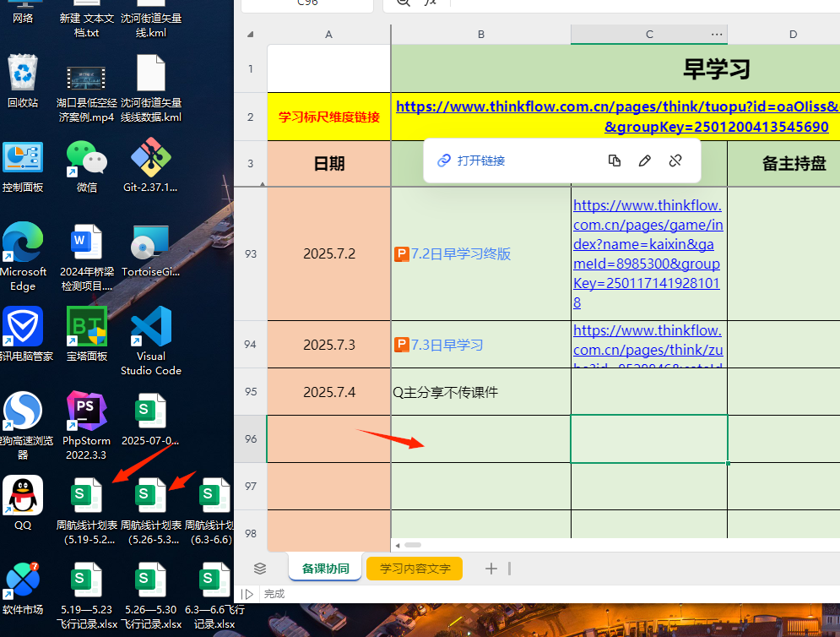
Task: Click the horizontal scrollbar left arrow
Action: pyautogui.click(x=397, y=545)
